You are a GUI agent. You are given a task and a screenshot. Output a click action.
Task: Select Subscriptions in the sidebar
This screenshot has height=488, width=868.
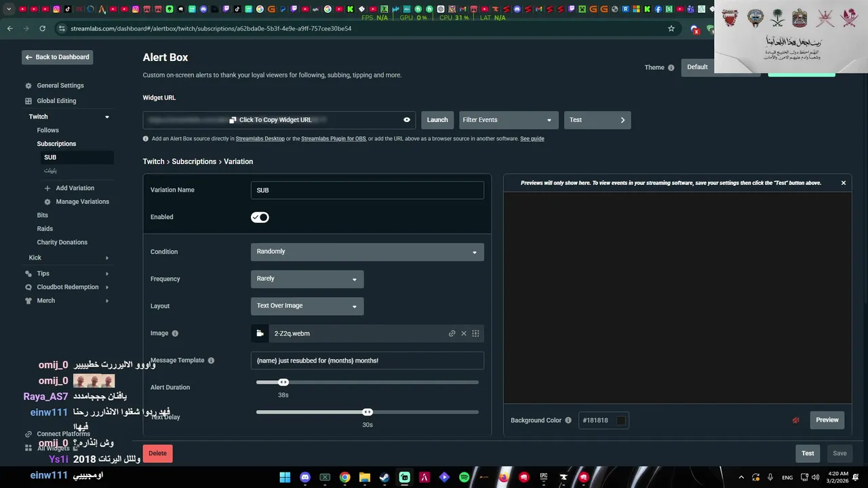56,144
